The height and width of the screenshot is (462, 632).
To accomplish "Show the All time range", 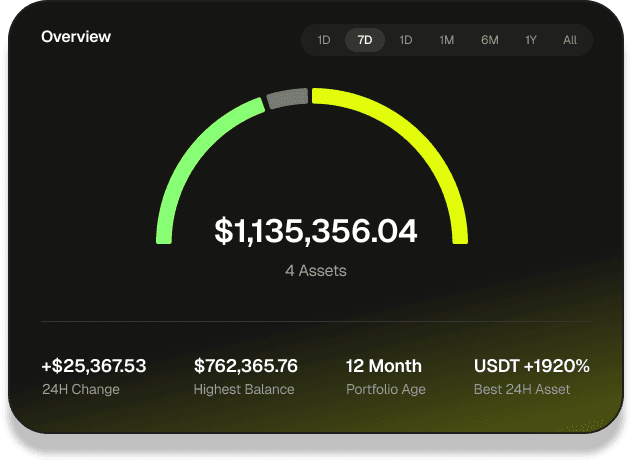I will tap(570, 40).
